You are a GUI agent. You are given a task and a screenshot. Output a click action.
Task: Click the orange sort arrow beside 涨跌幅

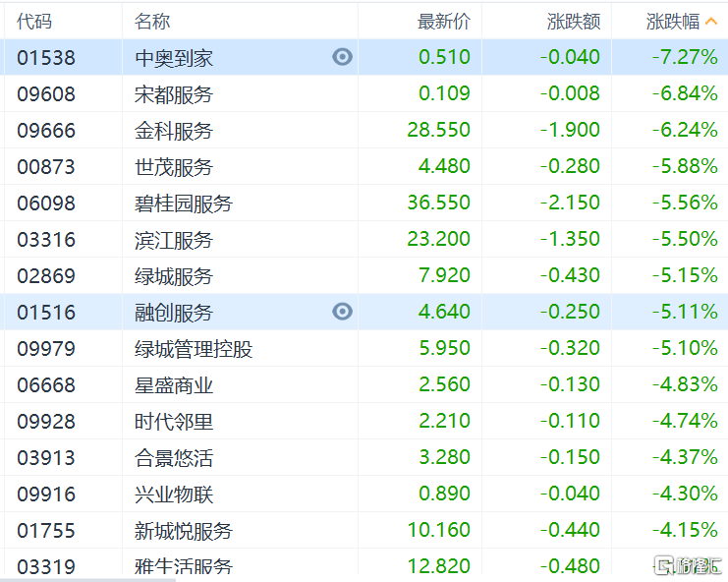(x=711, y=21)
